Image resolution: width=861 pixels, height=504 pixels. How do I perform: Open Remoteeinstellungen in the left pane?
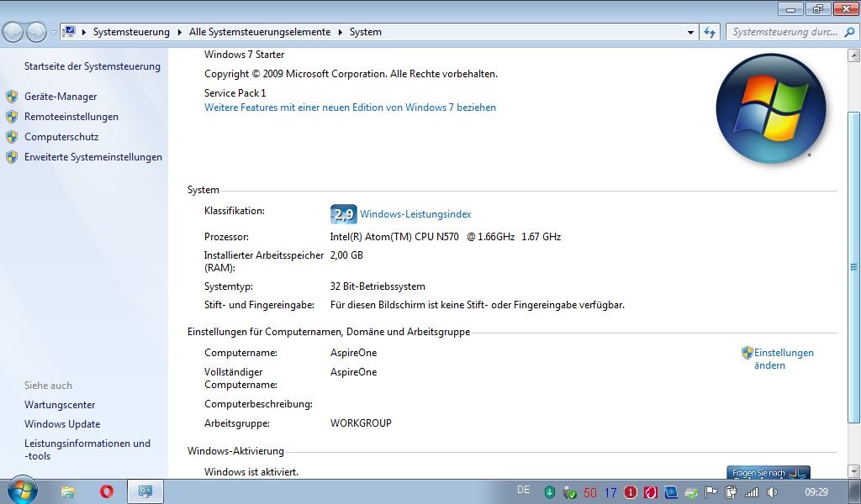tap(71, 117)
